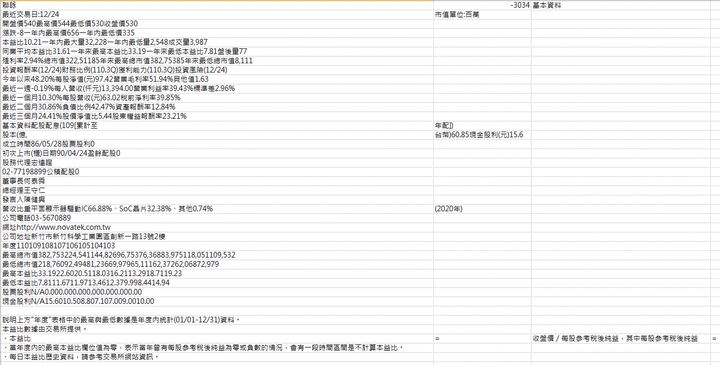
Task: Select the cell starting with 最近三個月24.41%
Action: click(x=217, y=116)
